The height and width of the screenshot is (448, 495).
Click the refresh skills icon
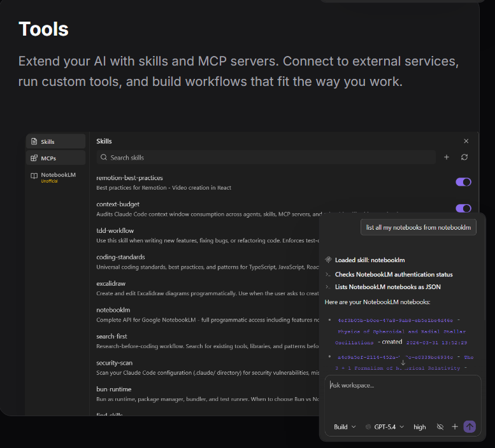(464, 157)
